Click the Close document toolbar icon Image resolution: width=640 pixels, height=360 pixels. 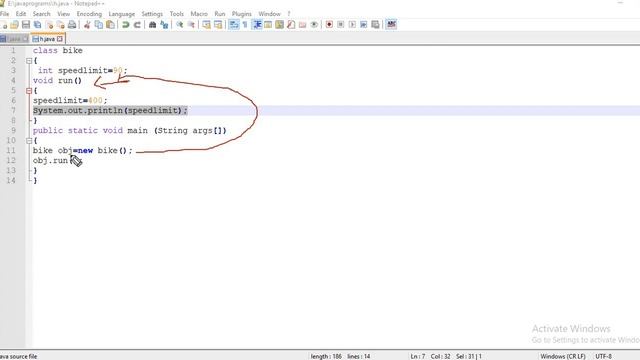(49, 25)
